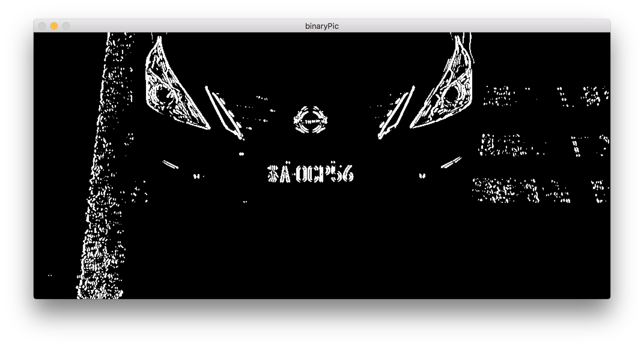Image resolution: width=644 pixels, height=347 pixels.
Task: Click the left short slanted fog light streak
Action: (170, 164)
